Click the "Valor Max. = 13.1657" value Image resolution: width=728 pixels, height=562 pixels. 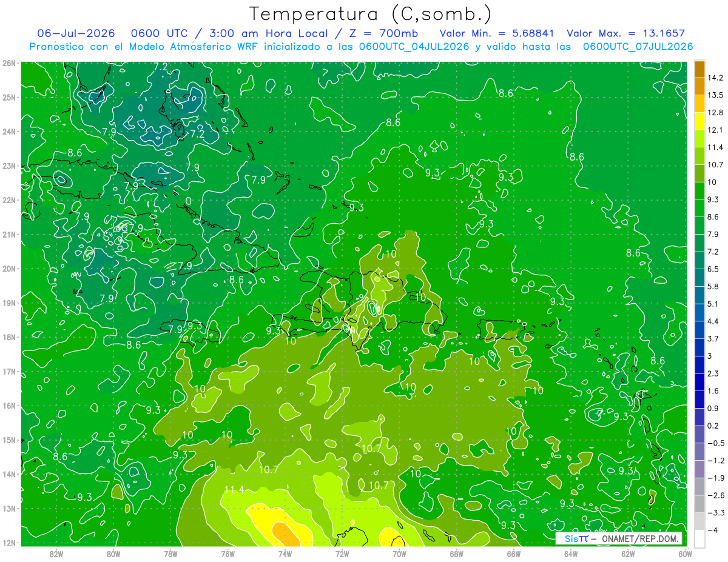pyautogui.click(x=625, y=33)
